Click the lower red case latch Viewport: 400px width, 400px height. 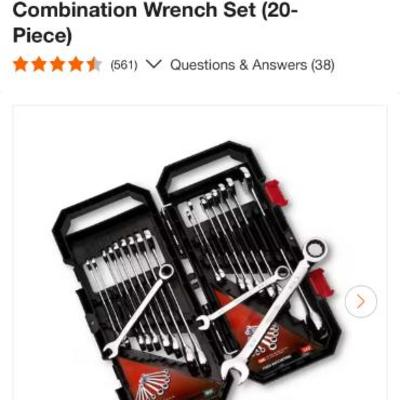[x=321, y=283]
